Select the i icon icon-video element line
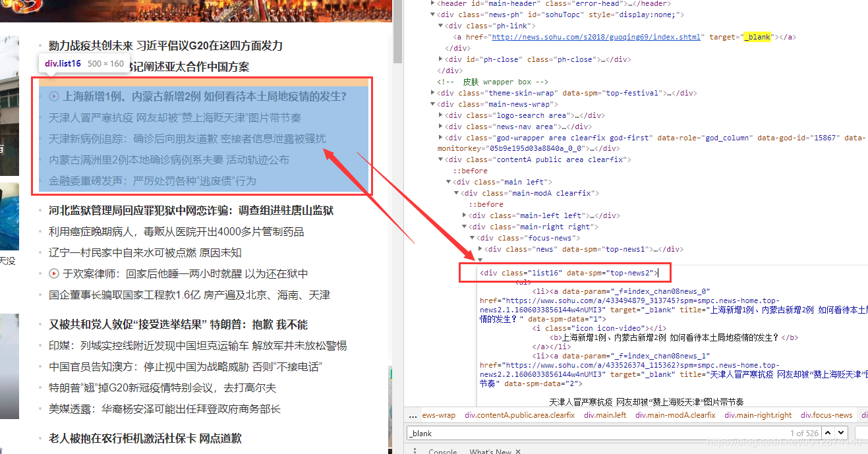Screen dimensions: 868x454 click(x=600, y=328)
